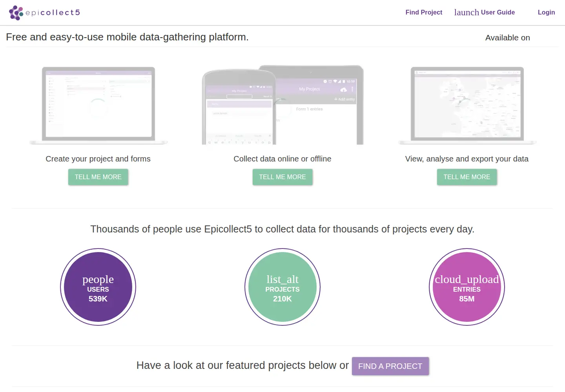Click Tell Me More under Collect data online
The width and height of the screenshot is (565, 392).
click(x=282, y=177)
